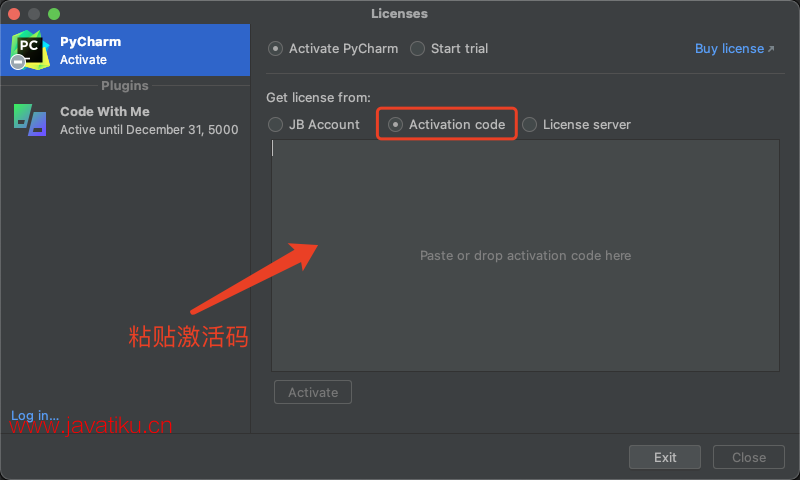Click the Buy license external arrow icon

pos(771,49)
